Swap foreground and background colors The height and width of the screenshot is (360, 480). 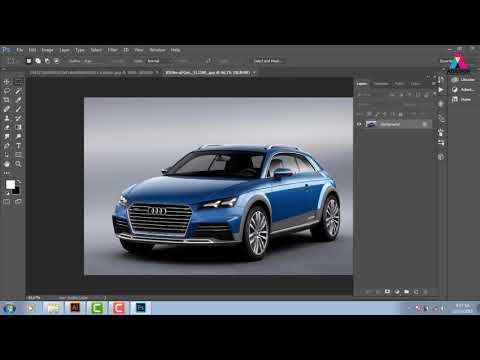pos(19,181)
